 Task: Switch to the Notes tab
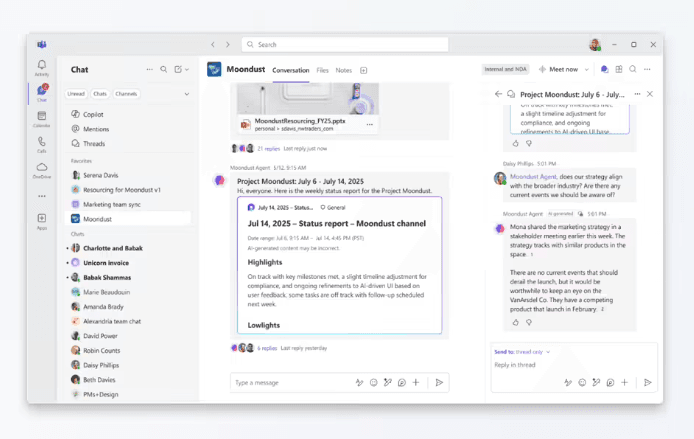343,70
